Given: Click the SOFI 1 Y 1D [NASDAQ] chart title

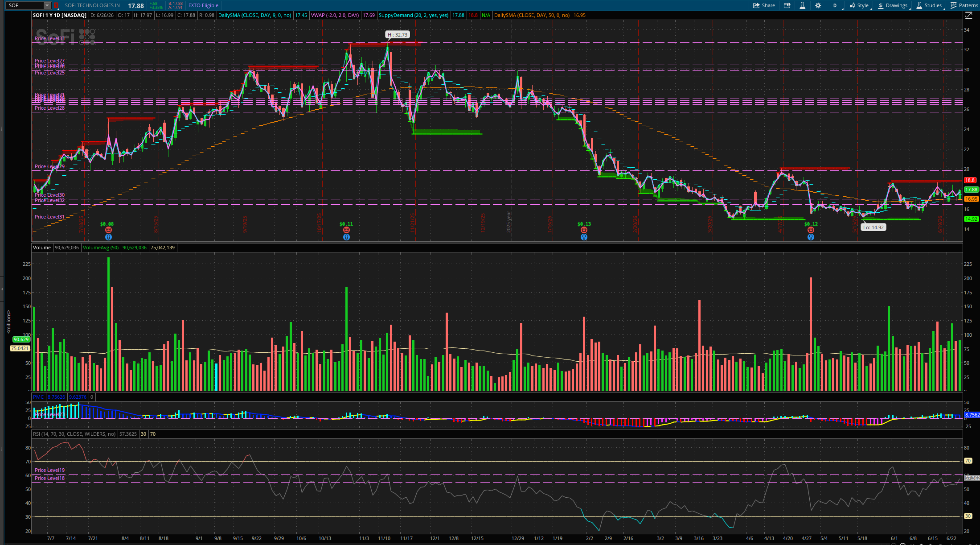Looking at the screenshot, I should pyautogui.click(x=60, y=15).
